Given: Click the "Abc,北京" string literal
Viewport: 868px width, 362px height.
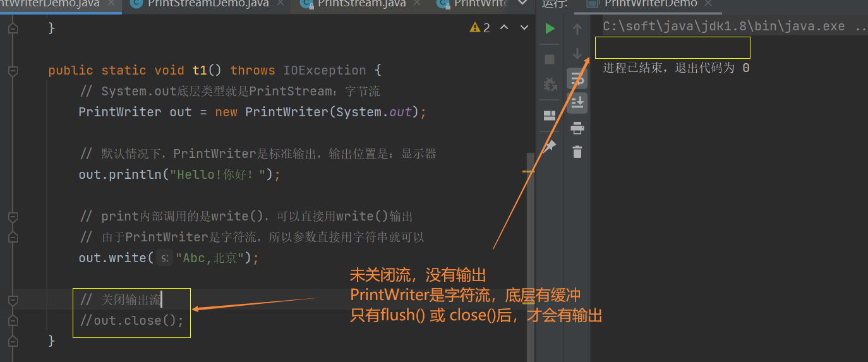Looking at the screenshot, I should (x=210, y=258).
